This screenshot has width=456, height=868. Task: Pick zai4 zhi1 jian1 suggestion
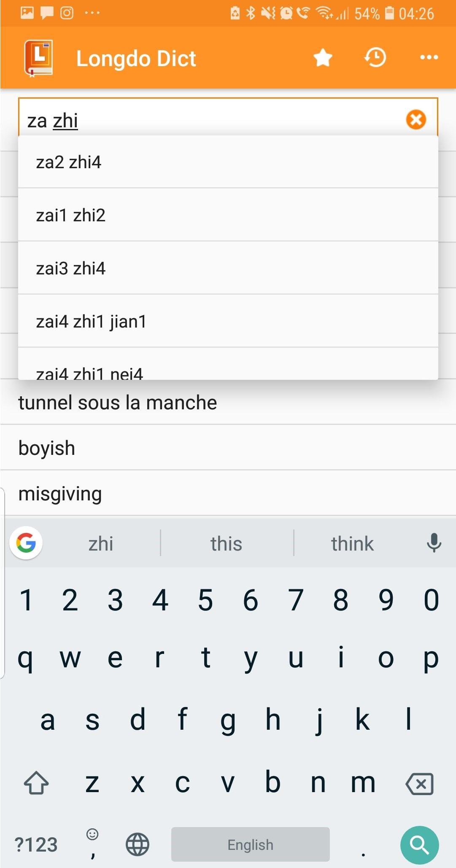[x=228, y=322]
